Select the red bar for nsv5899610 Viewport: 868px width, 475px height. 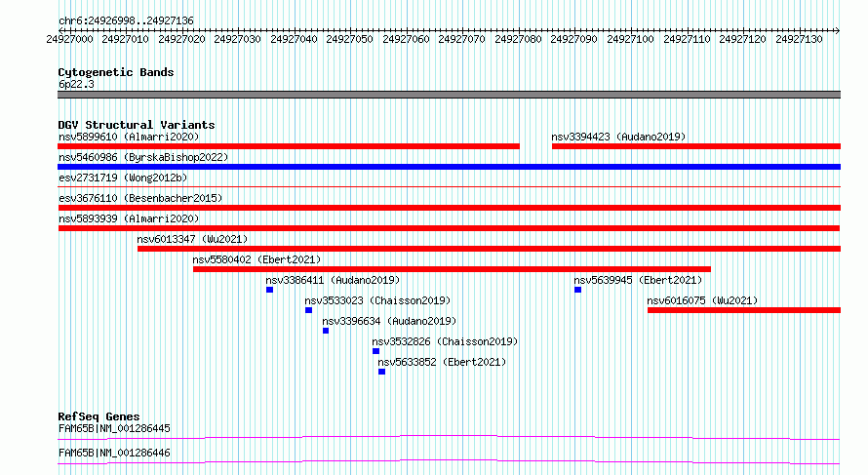pos(289,146)
